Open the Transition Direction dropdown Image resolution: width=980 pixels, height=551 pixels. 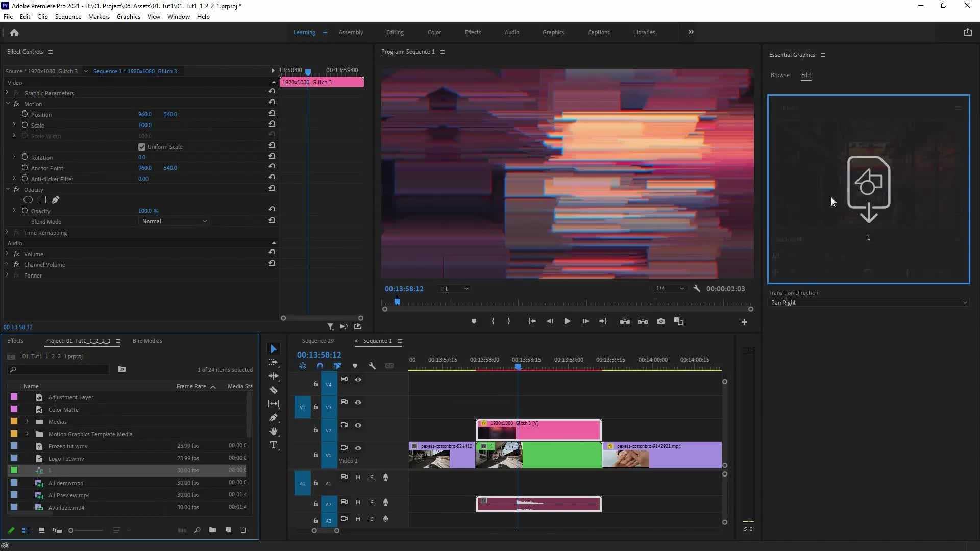point(868,303)
